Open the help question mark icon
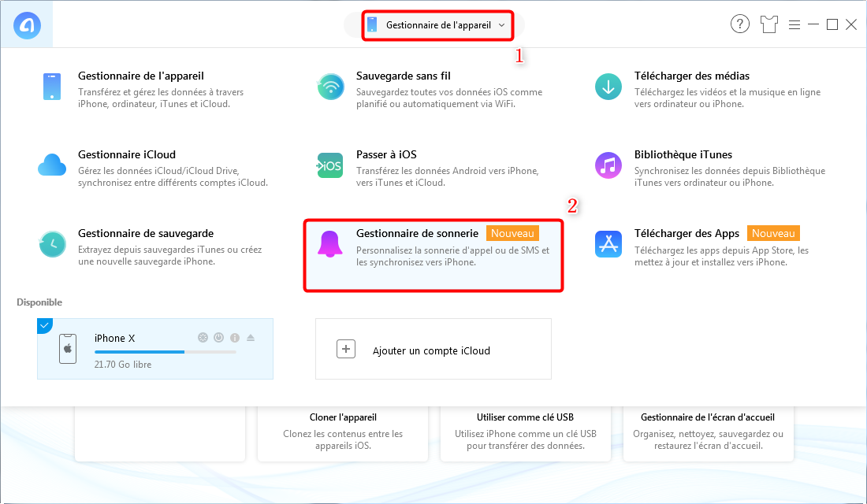This screenshot has width=867, height=504. tap(740, 24)
